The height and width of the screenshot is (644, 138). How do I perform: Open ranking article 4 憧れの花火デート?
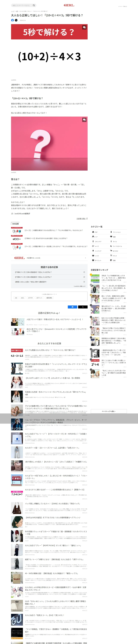109,309
